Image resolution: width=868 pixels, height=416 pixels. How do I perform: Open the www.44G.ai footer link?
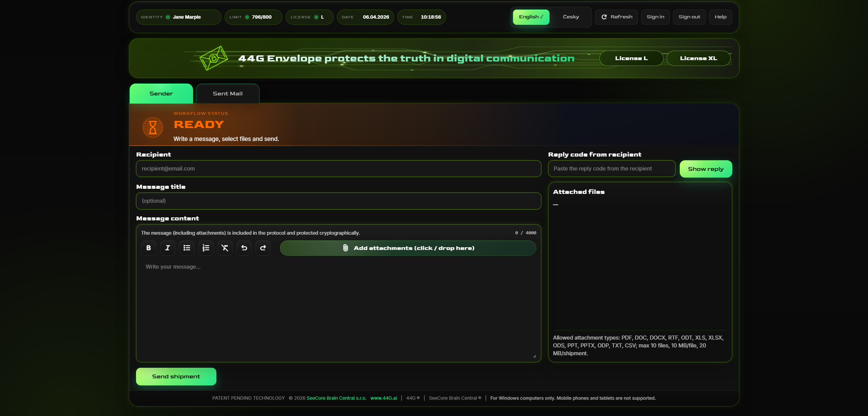pyautogui.click(x=383, y=398)
